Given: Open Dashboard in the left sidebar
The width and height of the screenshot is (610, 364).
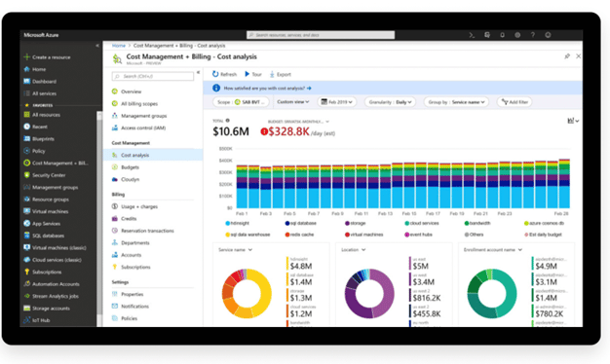Looking at the screenshot, I should point(40,81).
